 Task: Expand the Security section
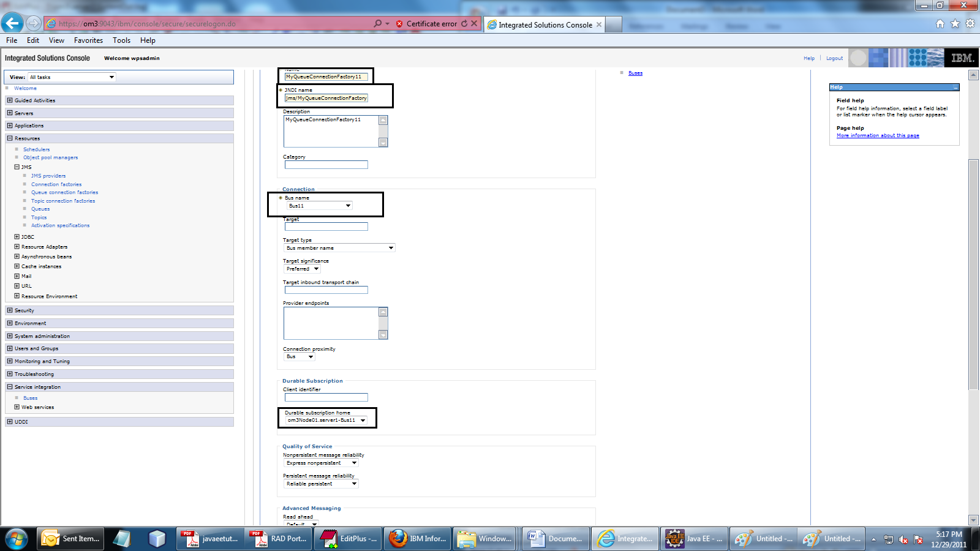[10, 310]
